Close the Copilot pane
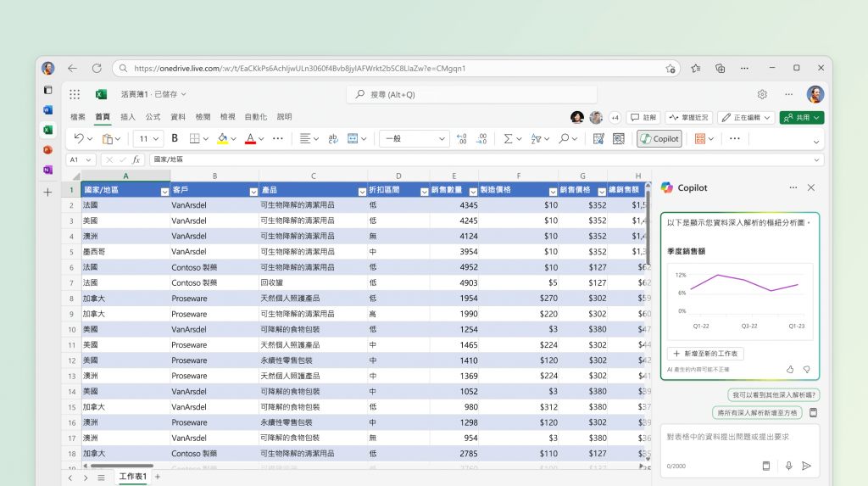The height and width of the screenshot is (486, 868). click(x=811, y=187)
